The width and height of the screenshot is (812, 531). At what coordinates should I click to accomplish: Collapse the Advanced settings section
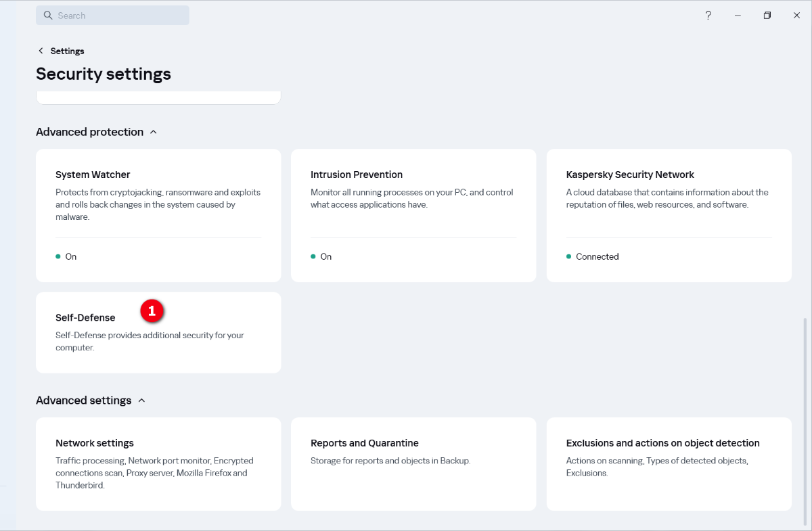[x=141, y=400]
